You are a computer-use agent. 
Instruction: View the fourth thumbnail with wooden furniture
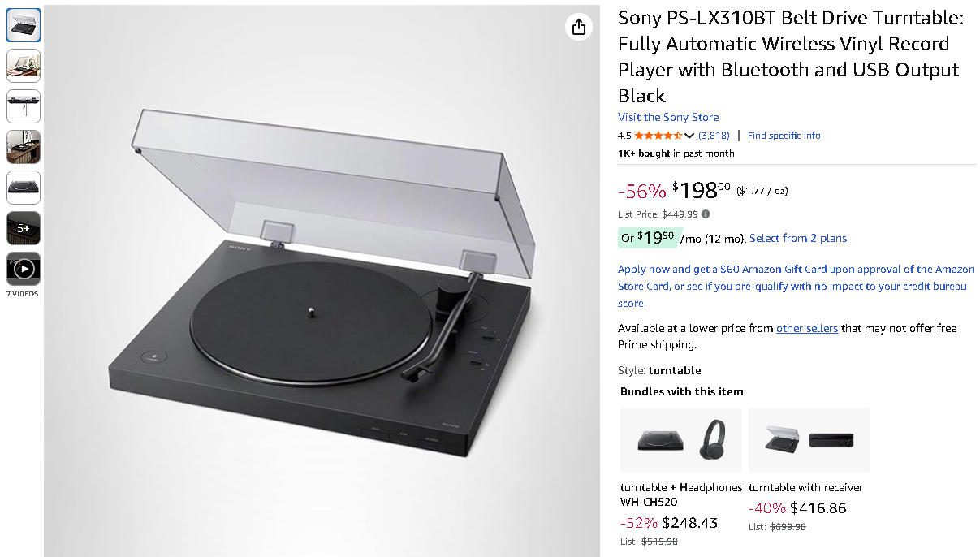(x=24, y=147)
